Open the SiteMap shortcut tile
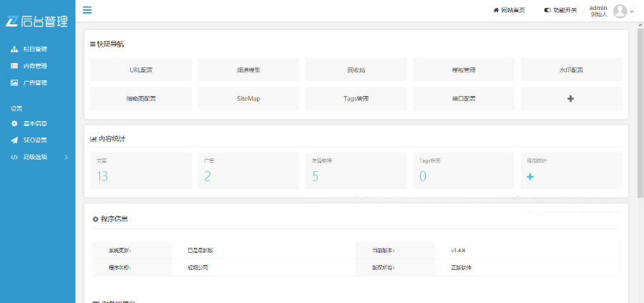644x303 pixels. tap(248, 98)
